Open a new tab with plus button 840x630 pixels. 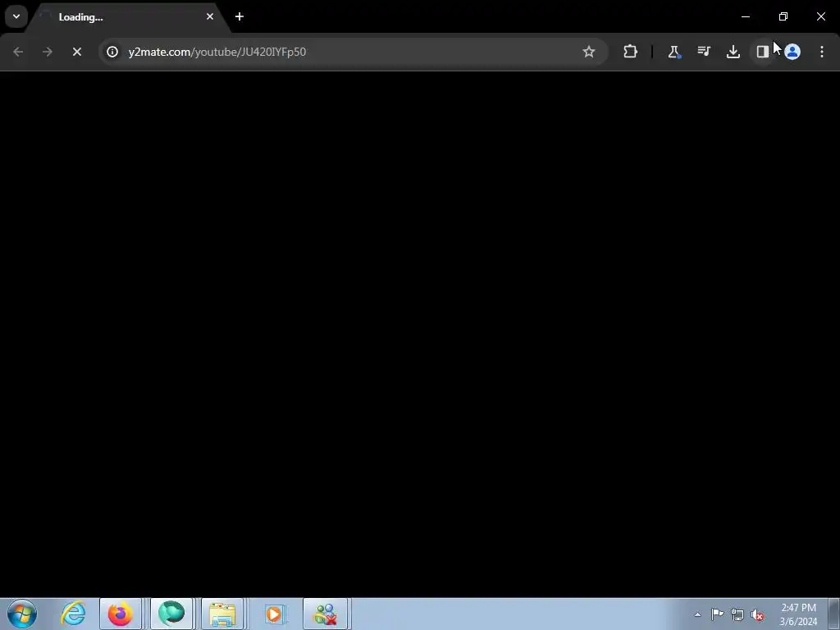tap(240, 16)
